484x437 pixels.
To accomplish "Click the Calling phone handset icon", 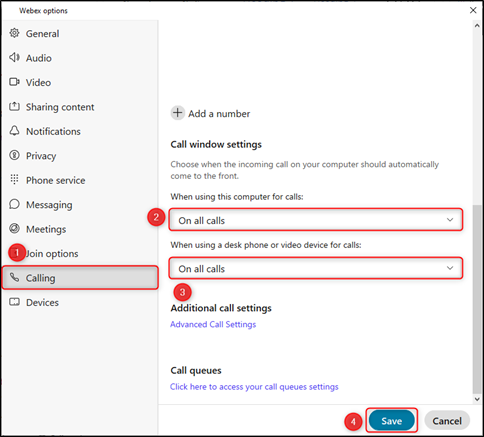I will click(14, 277).
